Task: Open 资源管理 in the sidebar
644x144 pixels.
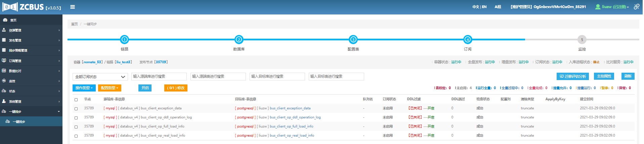Action: point(15,30)
